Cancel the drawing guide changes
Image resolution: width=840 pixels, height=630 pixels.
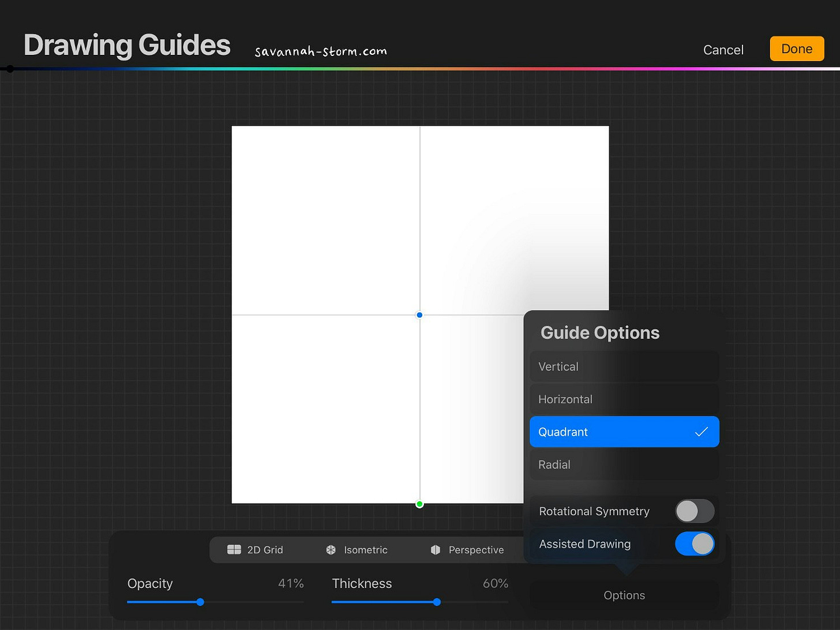pyautogui.click(x=723, y=50)
